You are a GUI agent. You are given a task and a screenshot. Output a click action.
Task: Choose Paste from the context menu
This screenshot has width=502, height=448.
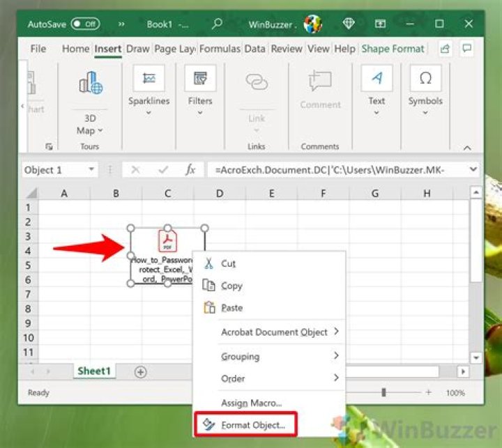coord(269,308)
